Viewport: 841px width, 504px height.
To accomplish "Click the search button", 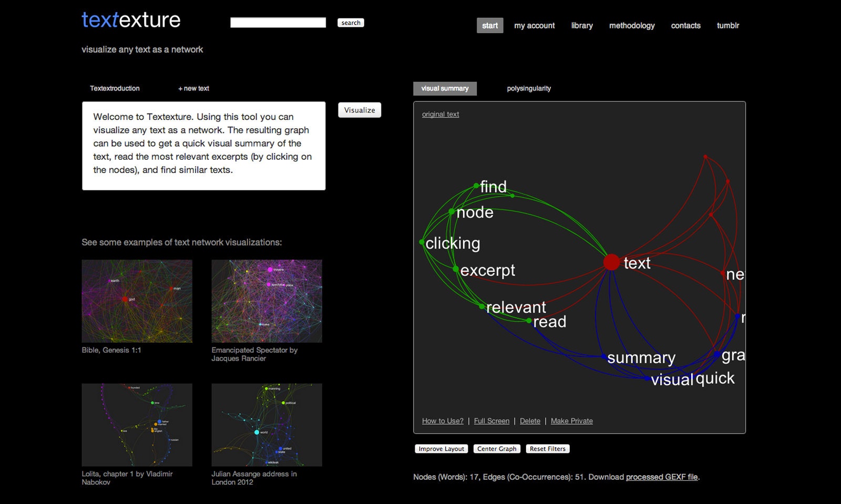I will click(x=351, y=23).
